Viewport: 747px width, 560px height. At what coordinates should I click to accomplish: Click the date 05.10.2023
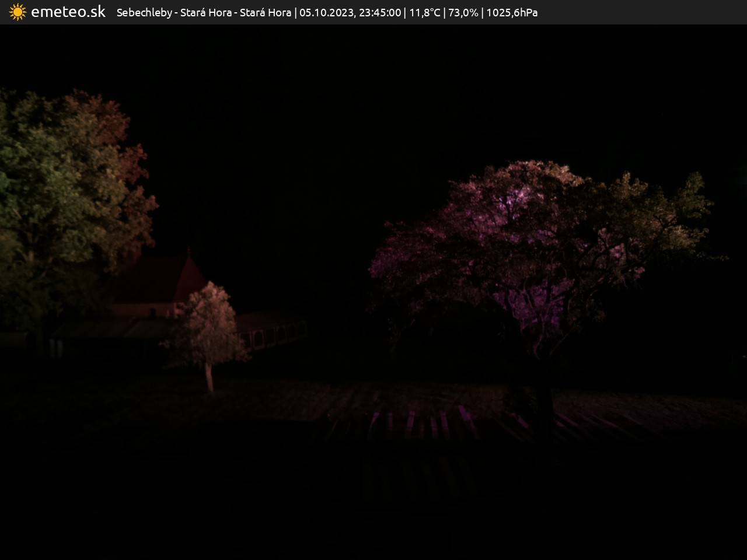coord(326,13)
